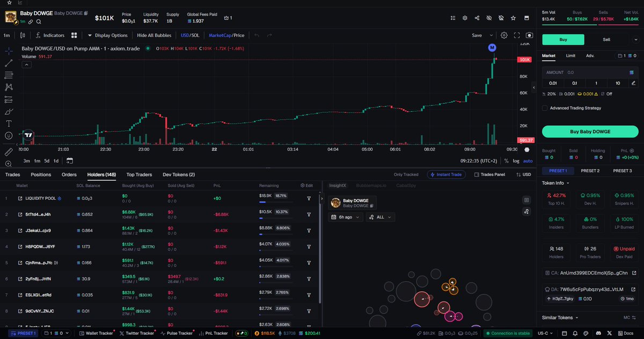Toggle Instant Trade mode
This screenshot has height=339, width=644.
446,175
